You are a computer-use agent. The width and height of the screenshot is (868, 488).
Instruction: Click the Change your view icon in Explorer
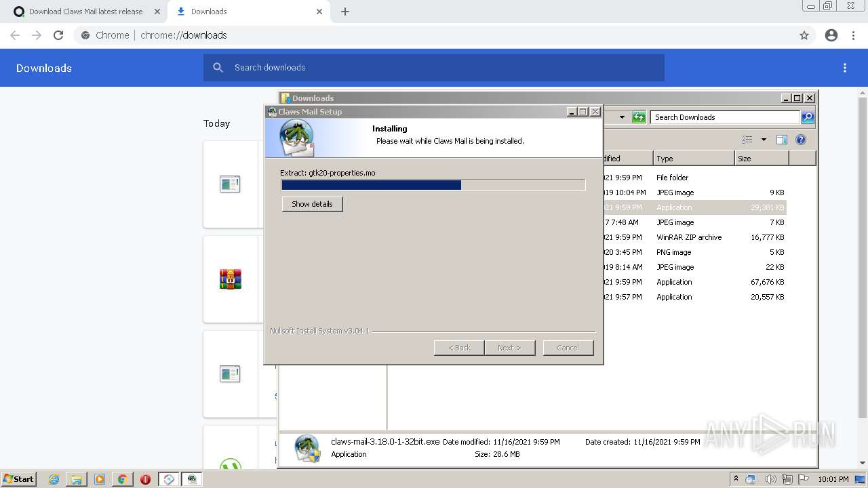coord(747,140)
